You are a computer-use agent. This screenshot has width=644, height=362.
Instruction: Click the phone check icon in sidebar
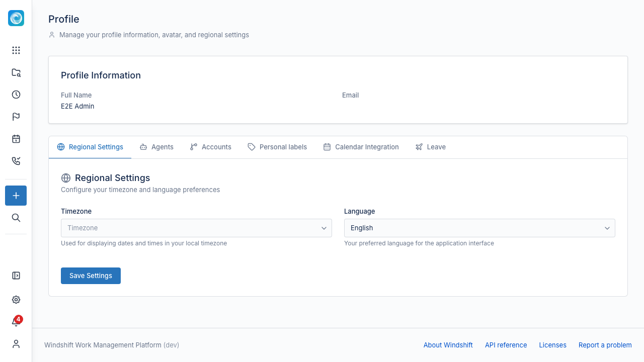[x=16, y=161]
